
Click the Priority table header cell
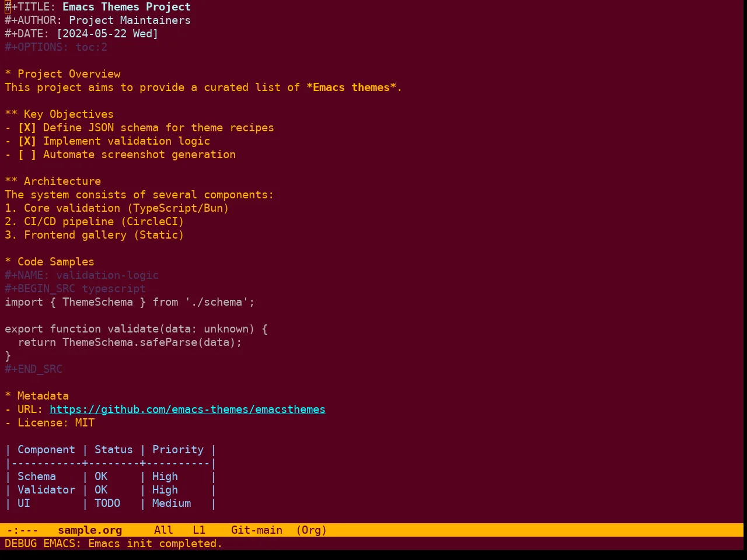(178, 450)
